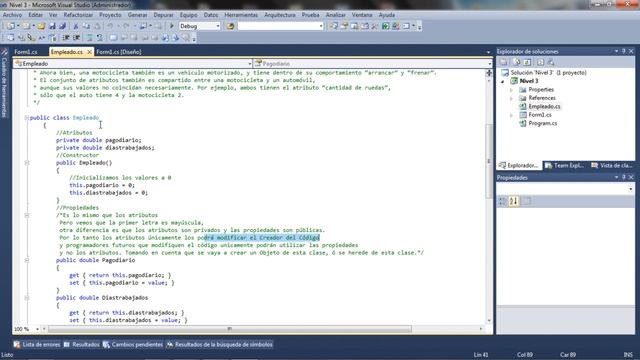Click the Save All icon
Viewport: 640px width, 360px height.
[x=62, y=26]
